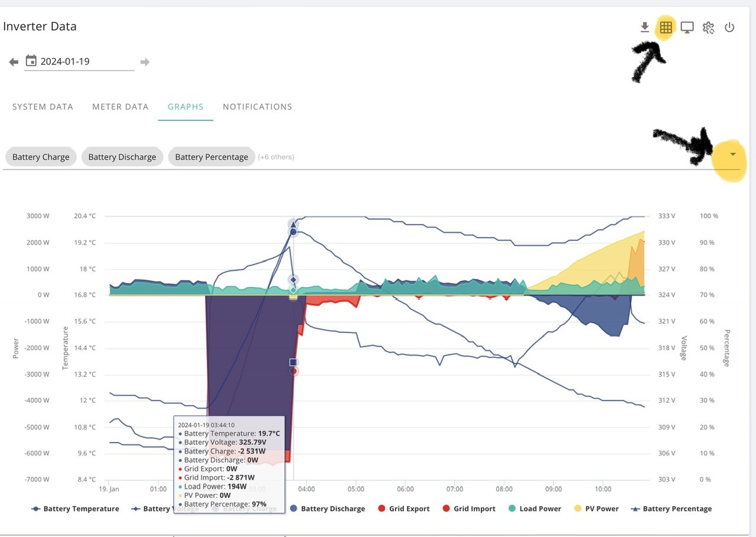
Task: Switch to the Meter Data tab
Action: tap(120, 107)
